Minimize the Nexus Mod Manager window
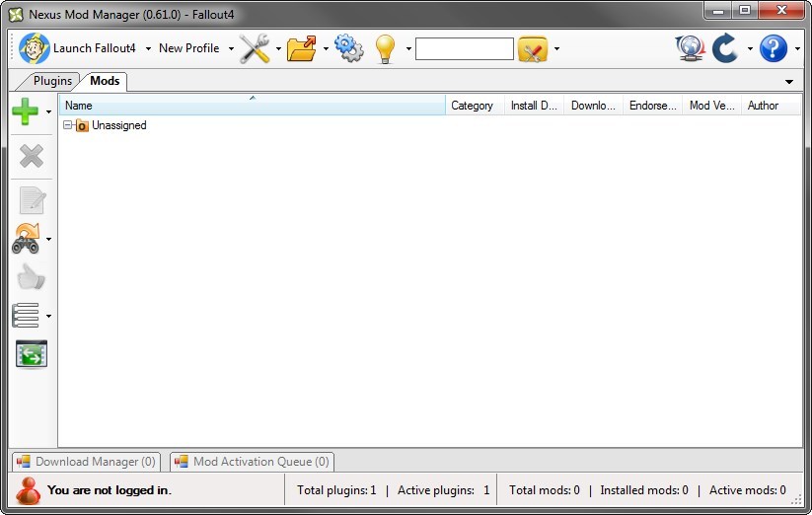 click(x=717, y=10)
